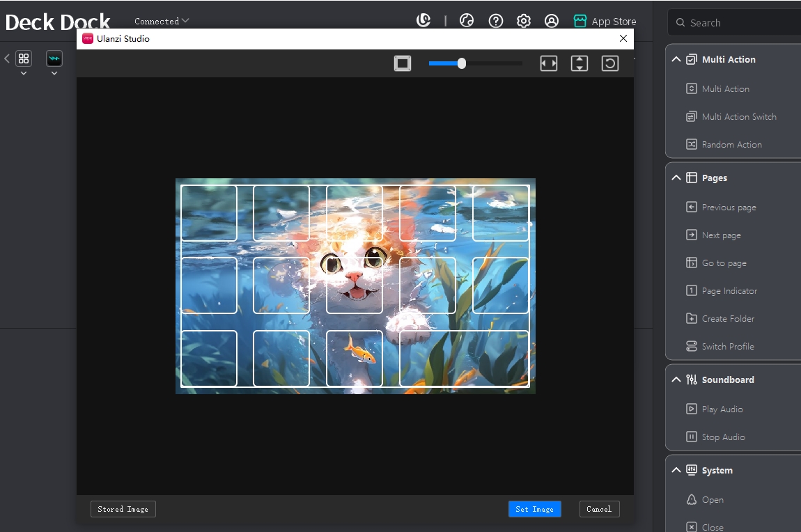Click the user account profile icon
The height and width of the screenshot is (532, 801).
click(552, 21)
